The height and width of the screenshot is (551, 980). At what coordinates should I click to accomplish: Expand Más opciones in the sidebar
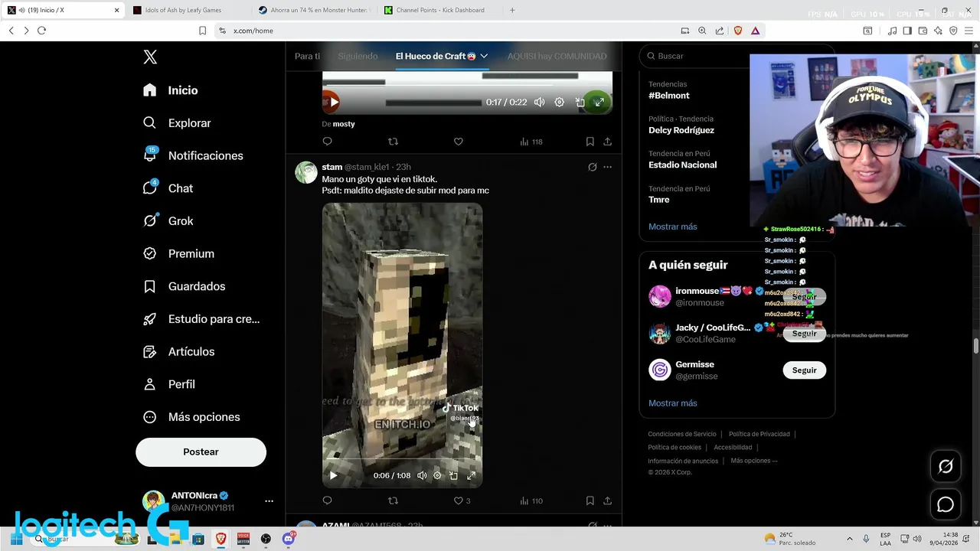pyautogui.click(x=191, y=417)
